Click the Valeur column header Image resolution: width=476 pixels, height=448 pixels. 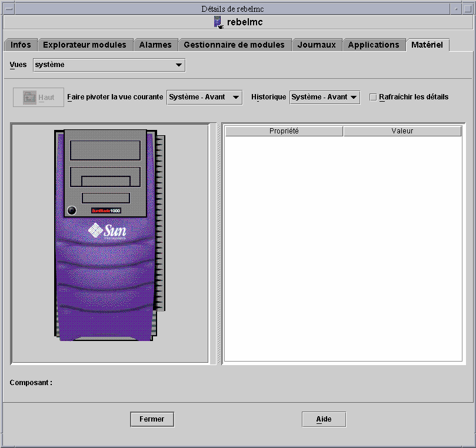(x=402, y=131)
